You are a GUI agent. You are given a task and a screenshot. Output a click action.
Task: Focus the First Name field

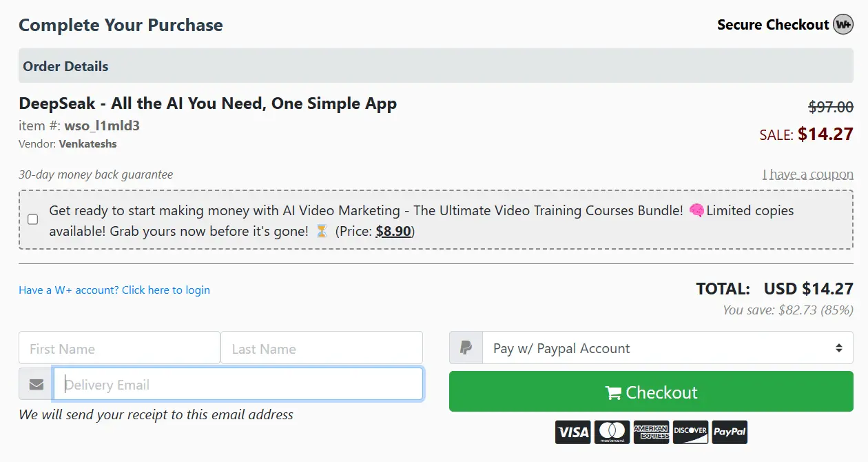click(119, 348)
